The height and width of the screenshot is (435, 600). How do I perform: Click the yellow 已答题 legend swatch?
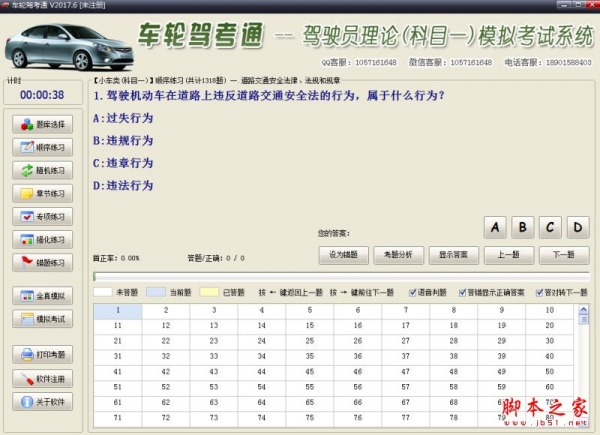click(209, 292)
